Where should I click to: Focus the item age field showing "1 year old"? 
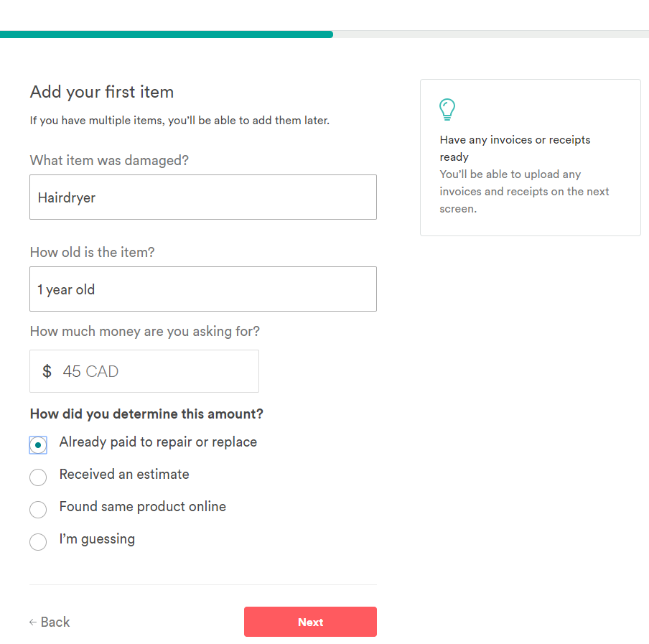pyautogui.click(x=202, y=289)
